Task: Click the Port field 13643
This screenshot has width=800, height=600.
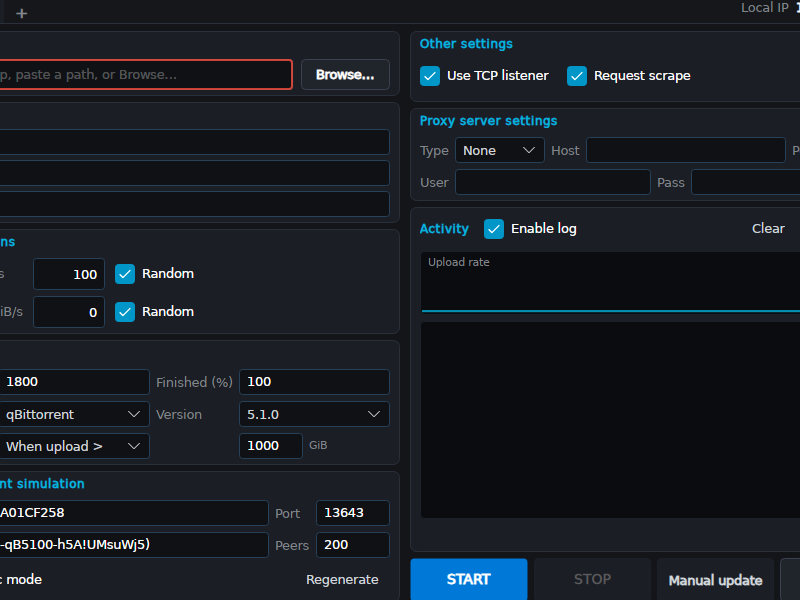Action: (353, 513)
